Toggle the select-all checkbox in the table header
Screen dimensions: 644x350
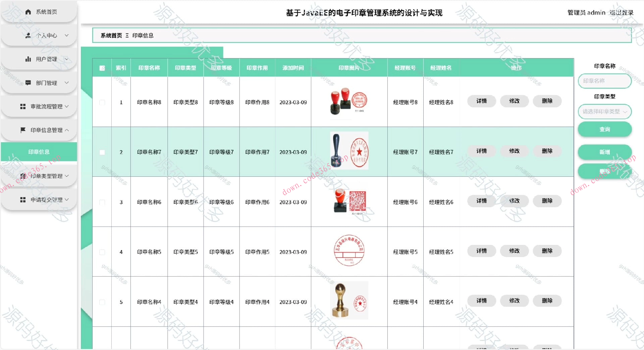[x=102, y=68]
